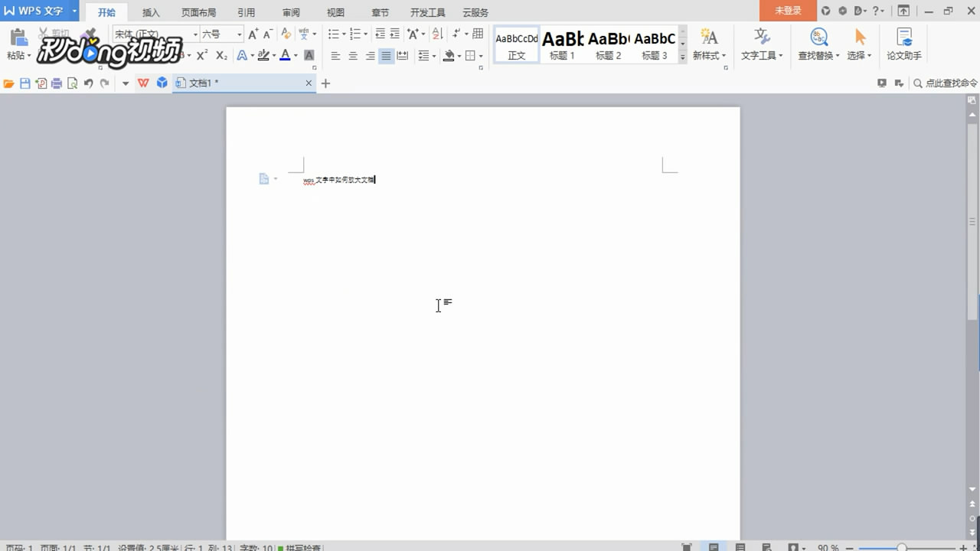Open the Insert (插入) tab

tap(152, 12)
